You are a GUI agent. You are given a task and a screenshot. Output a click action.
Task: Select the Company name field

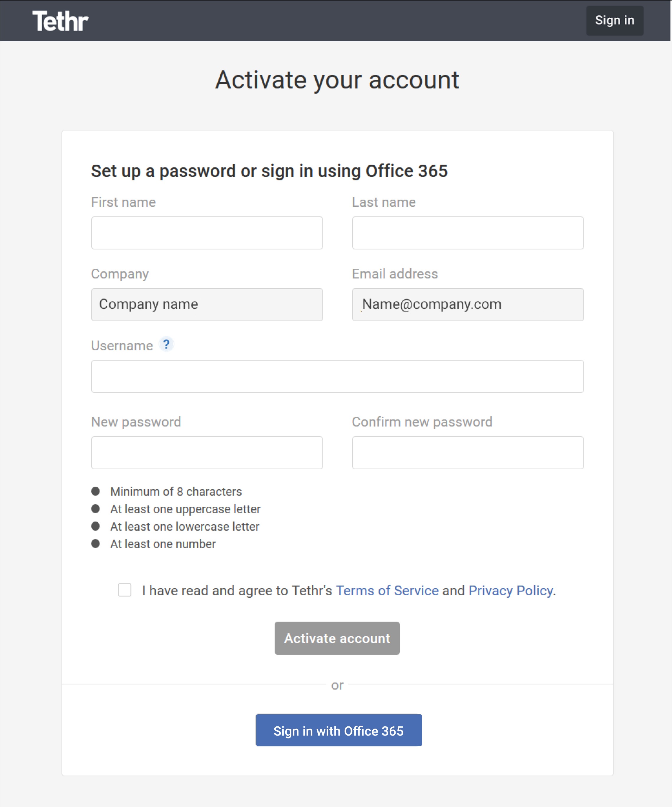point(206,305)
